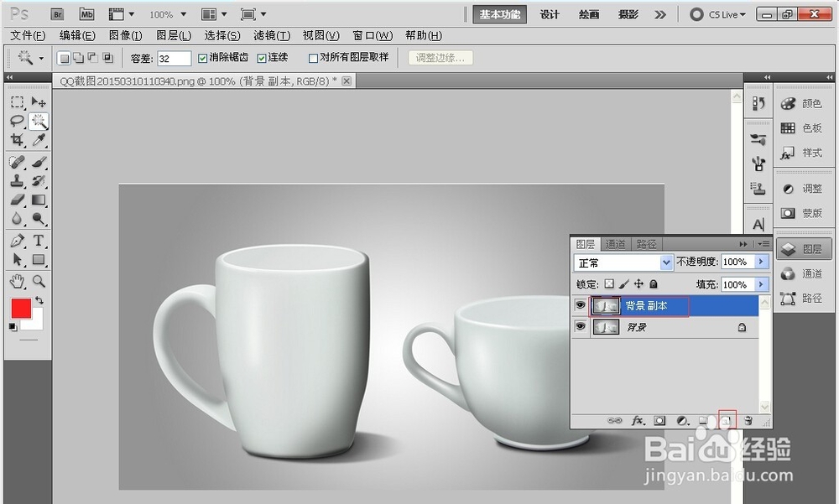Select the Lasso tool
This screenshot has height=504, width=839.
coord(17,121)
